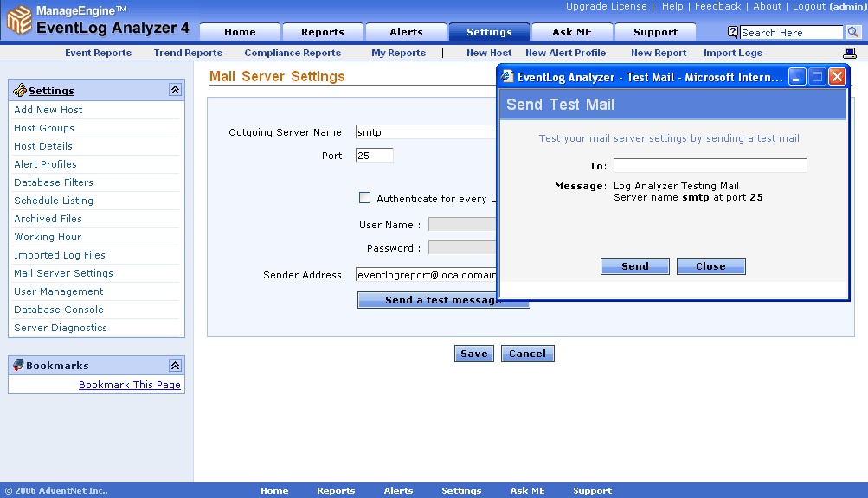Click the Sender Address field
The image size is (868, 498).
(426, 275)
